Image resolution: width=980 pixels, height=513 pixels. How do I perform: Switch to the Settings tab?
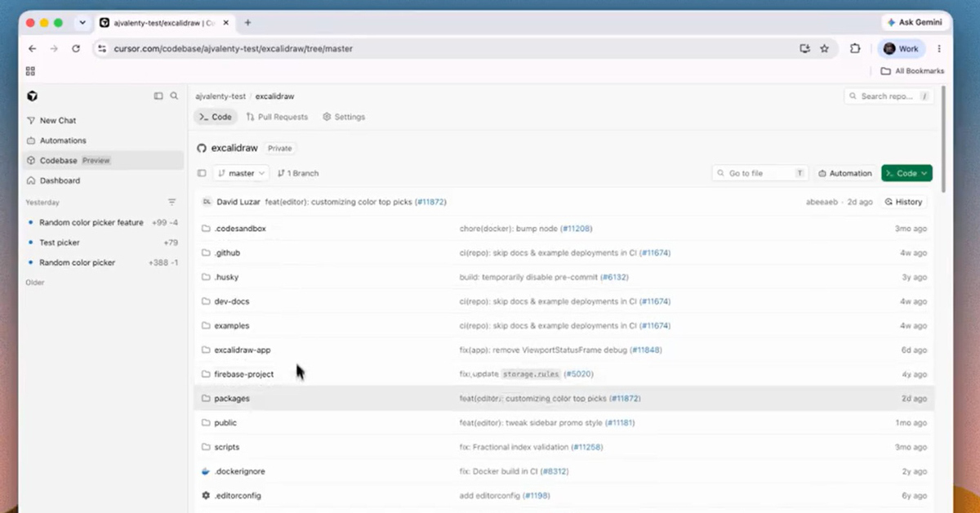pyautogui.click(x=344, y=117)
